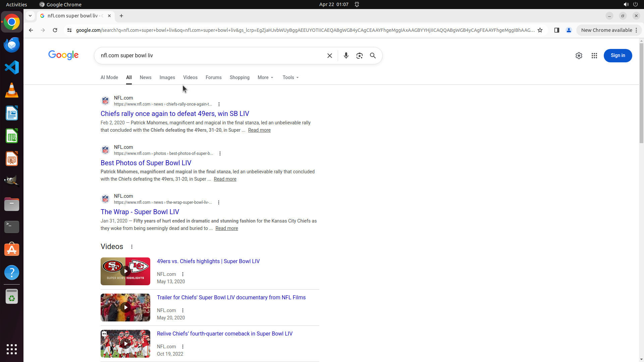Viewport: 644px width, 362px height.
Task: Open site information controls icon
Action: click(69, 30)
